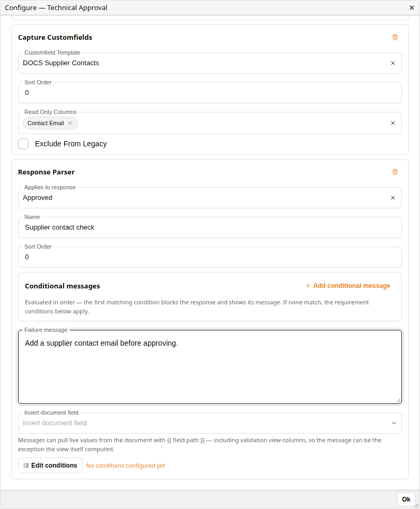Click Edit conditions button
Viewport: 420px width, 509px height.
50,466
